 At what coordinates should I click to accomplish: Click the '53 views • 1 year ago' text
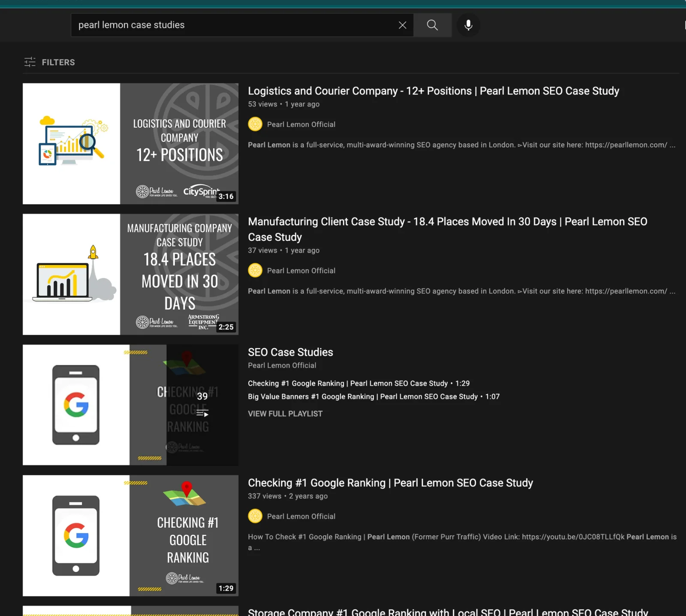[x=283, y=104]
